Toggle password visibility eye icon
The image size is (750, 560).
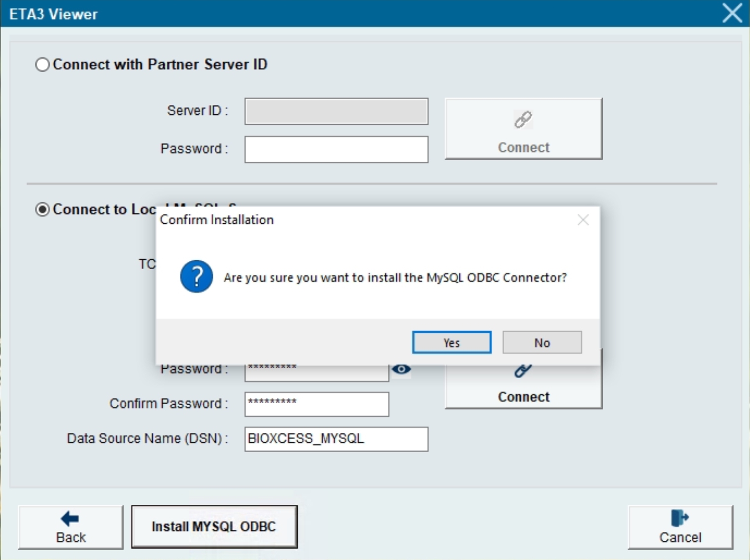click(402, 369)
